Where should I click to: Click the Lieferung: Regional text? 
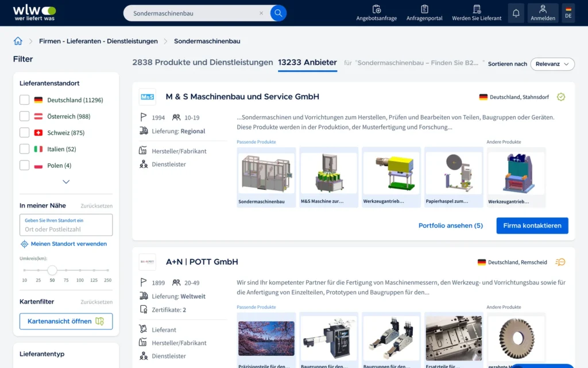point(179,131)
